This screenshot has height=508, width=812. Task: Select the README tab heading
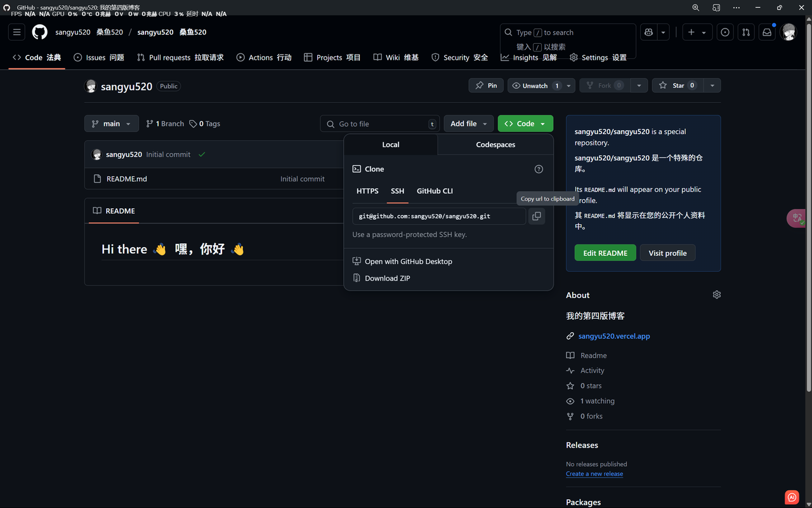[x=114, y=211]
